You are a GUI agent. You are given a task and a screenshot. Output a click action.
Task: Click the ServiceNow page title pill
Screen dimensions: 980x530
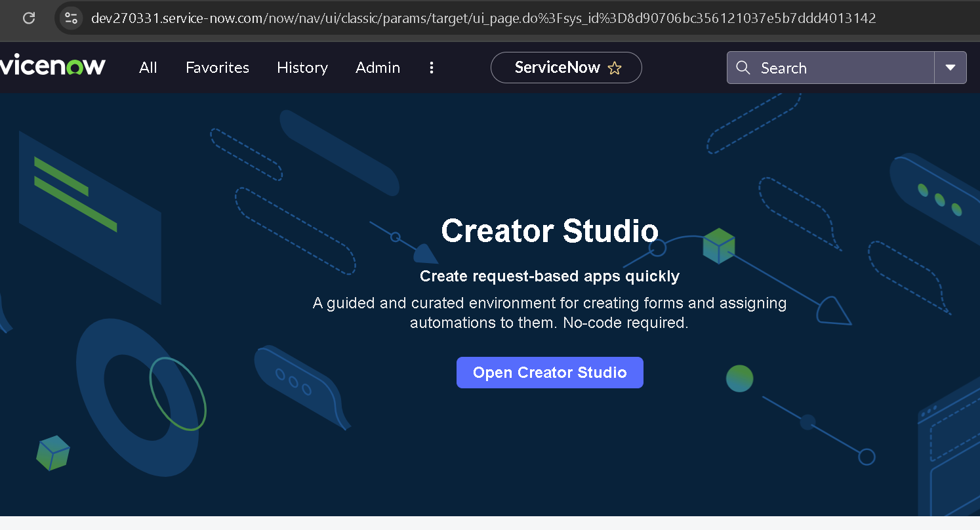coord(566,68)
